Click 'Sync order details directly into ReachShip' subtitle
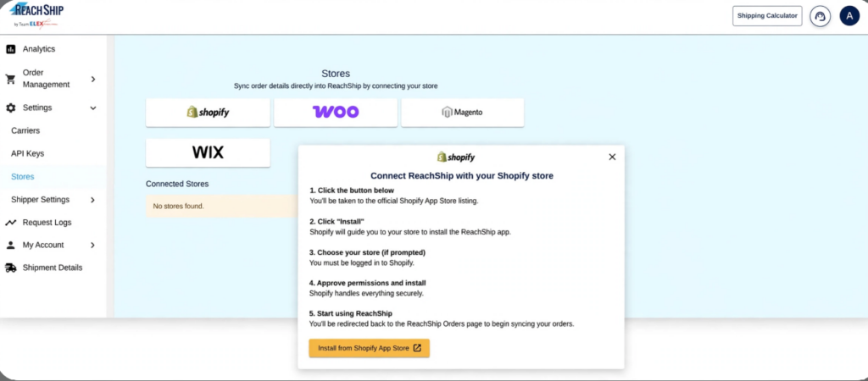The height and width of the screenshot is (381, 868). [336, 86]
